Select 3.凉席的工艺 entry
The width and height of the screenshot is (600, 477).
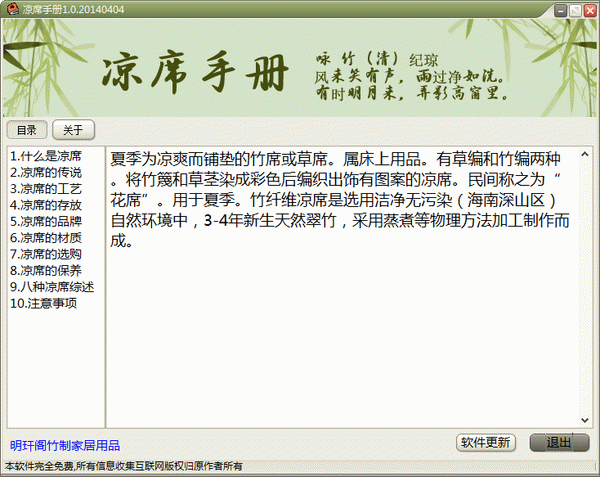[x=46, y=189]
